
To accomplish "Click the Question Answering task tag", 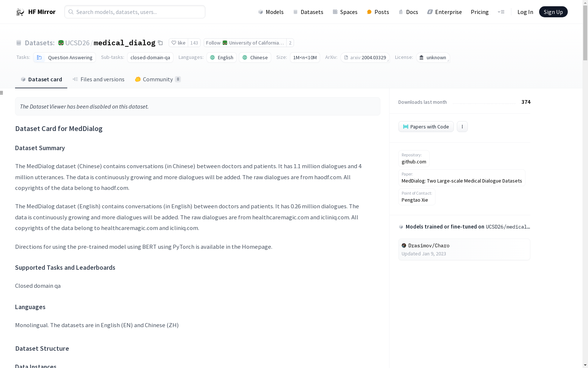I will point(65,57).
